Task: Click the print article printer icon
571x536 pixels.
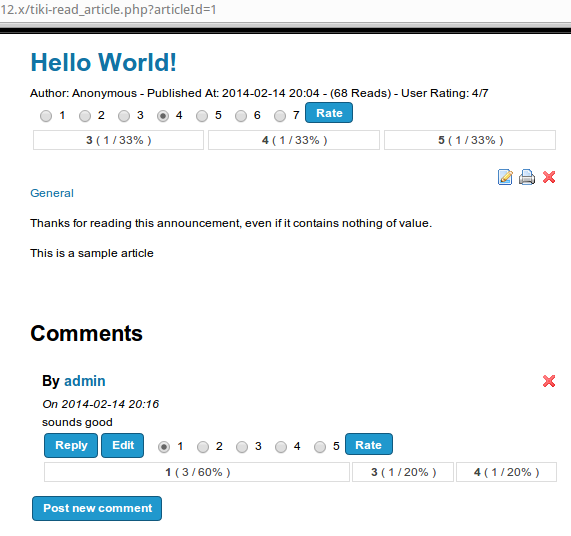Action: pos(527,177)
